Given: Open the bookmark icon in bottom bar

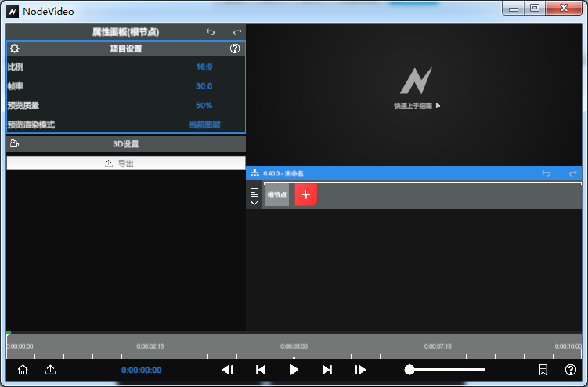Looking at the screenshot, I should pos(543,370).
